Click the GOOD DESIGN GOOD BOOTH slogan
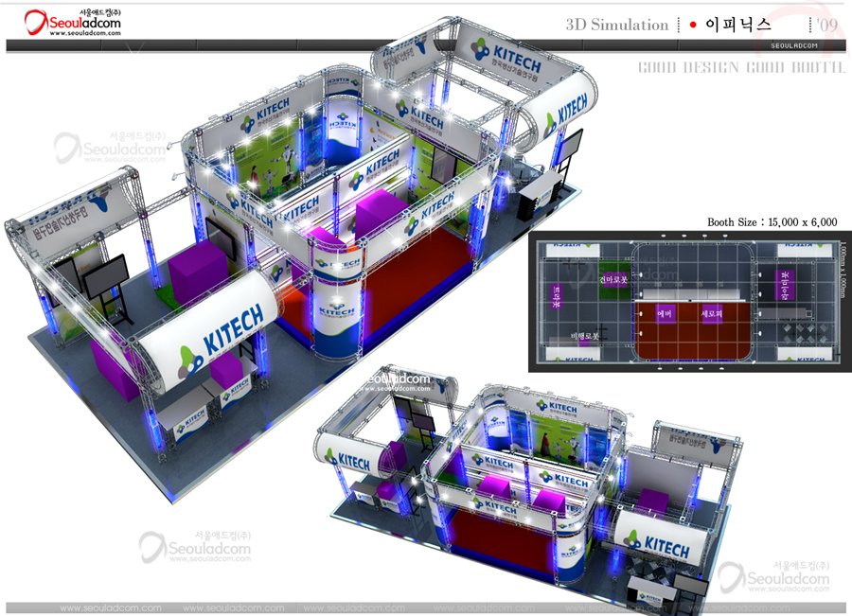This screenshot has width=852, height=616. tap(740, 68)
